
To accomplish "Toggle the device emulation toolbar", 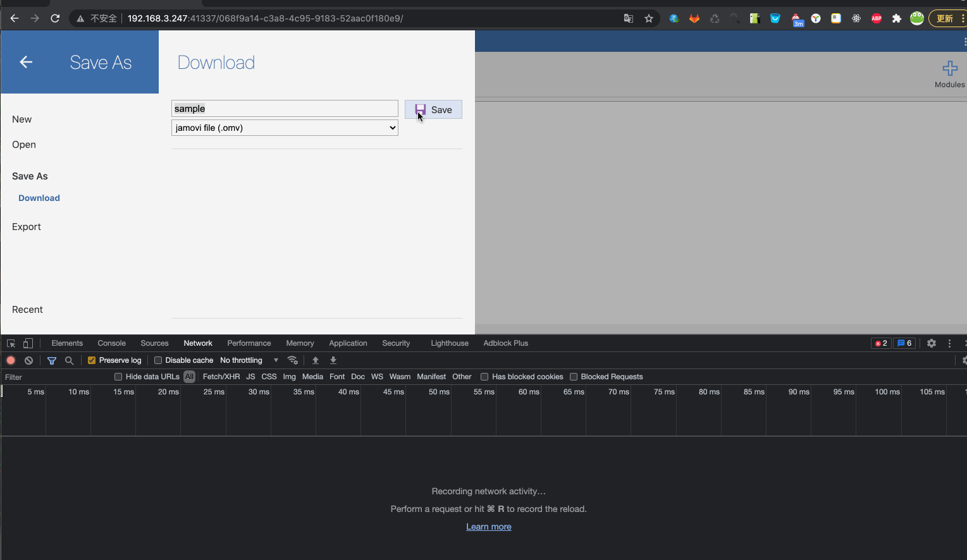I will (x=28, y=343).
